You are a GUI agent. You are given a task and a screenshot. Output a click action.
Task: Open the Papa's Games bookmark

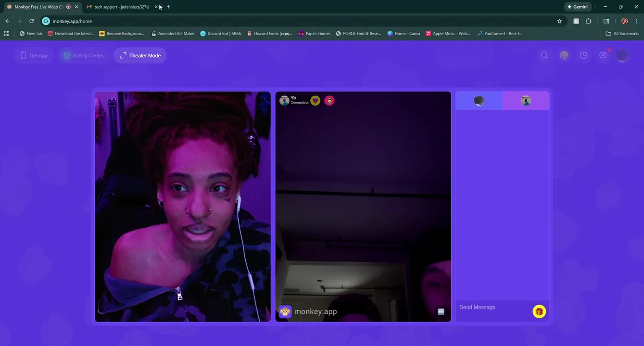coord(315,34)
